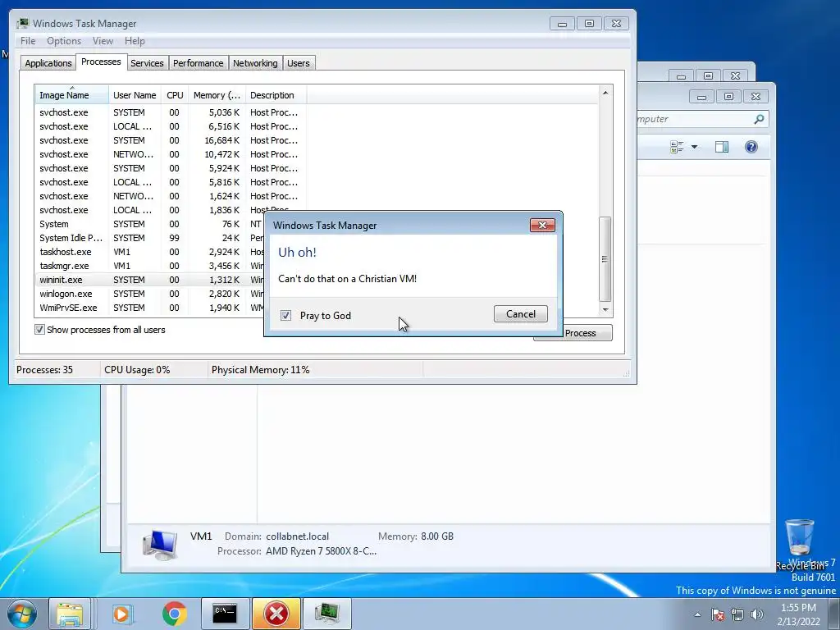Launch Windows Media Player from taskbar
The width and height of the screenshot is (840, 630).
[121, 614]
